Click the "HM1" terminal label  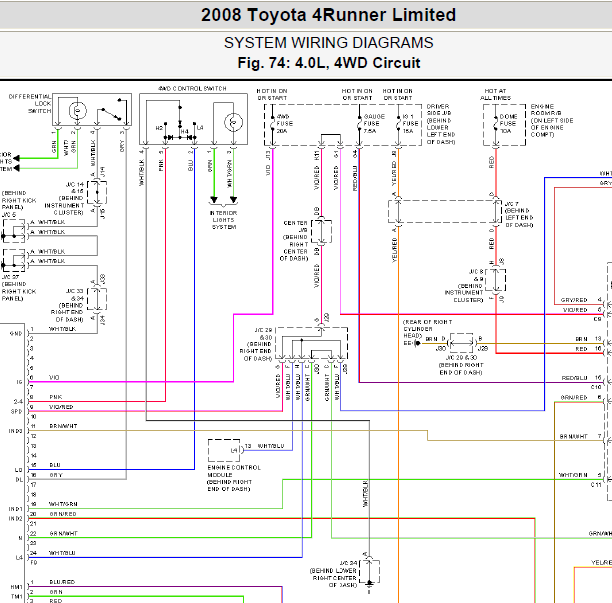click(x=16, y=587)
